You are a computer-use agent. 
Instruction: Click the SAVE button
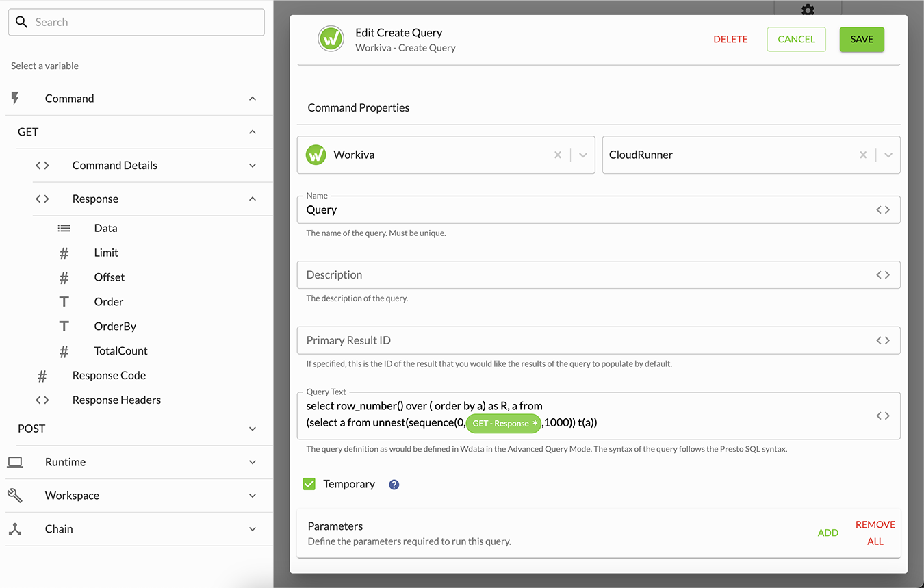tap(862, 40)
